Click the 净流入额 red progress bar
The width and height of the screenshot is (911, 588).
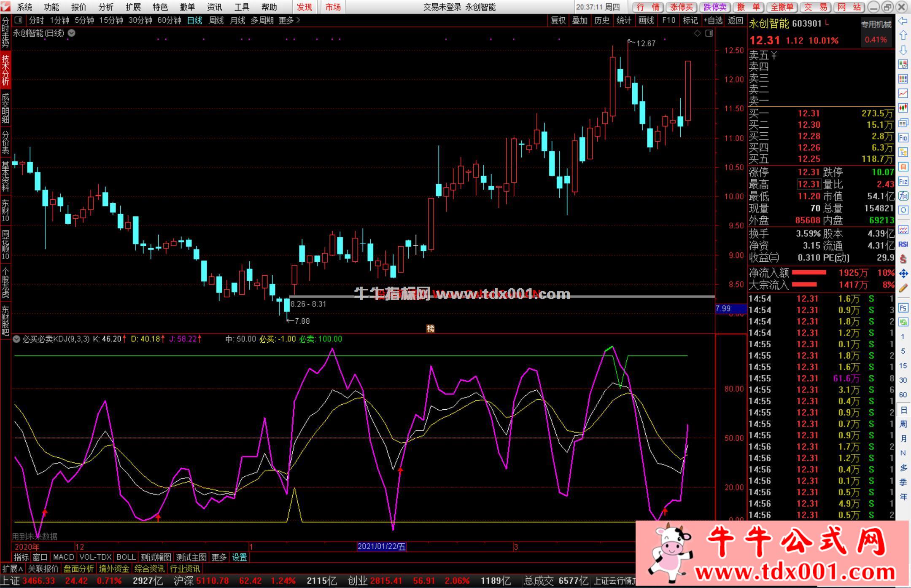[809, 273]
